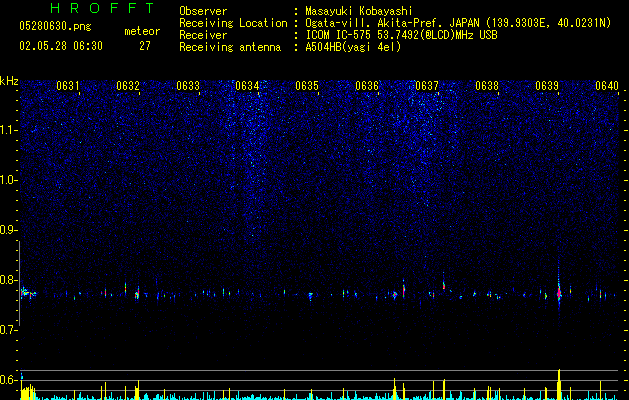The height and width of the screenshot is (400, 629).
Task: Click the Observer label
Action: 203,11
